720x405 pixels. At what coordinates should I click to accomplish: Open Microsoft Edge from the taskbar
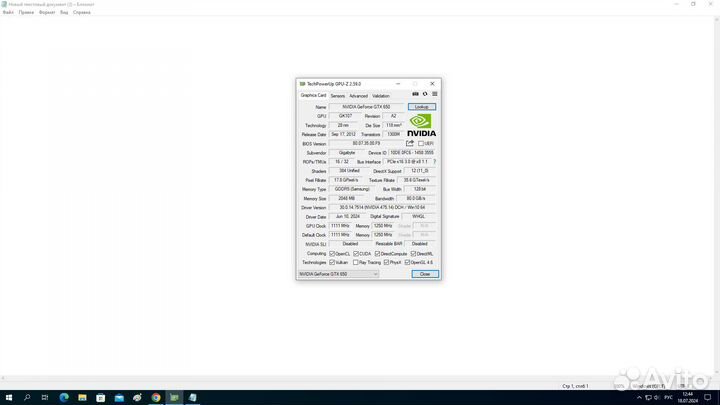(64, 398)
